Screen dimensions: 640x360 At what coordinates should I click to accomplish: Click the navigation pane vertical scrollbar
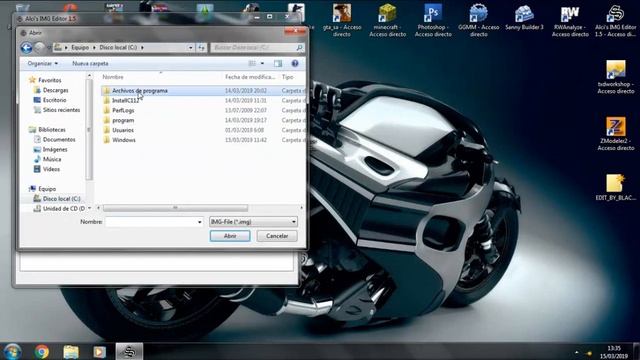pyautogui.click(x=89, y=130)
